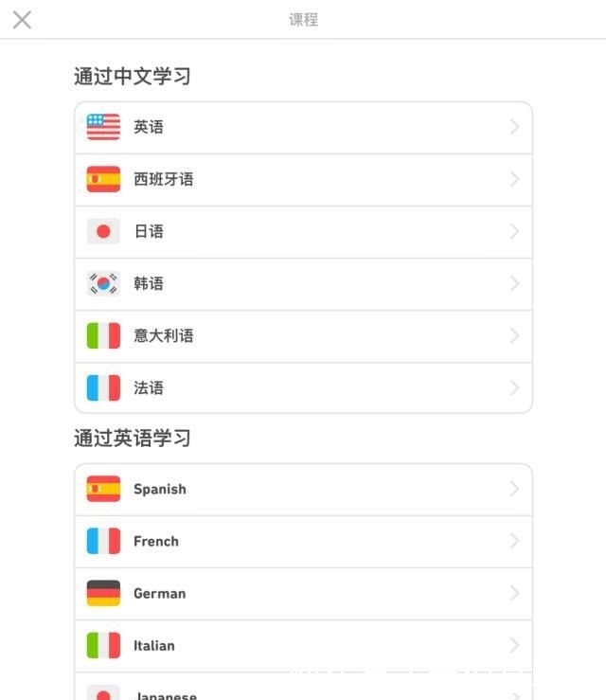
Task: Tap the German flag icon
Action: 103,593
